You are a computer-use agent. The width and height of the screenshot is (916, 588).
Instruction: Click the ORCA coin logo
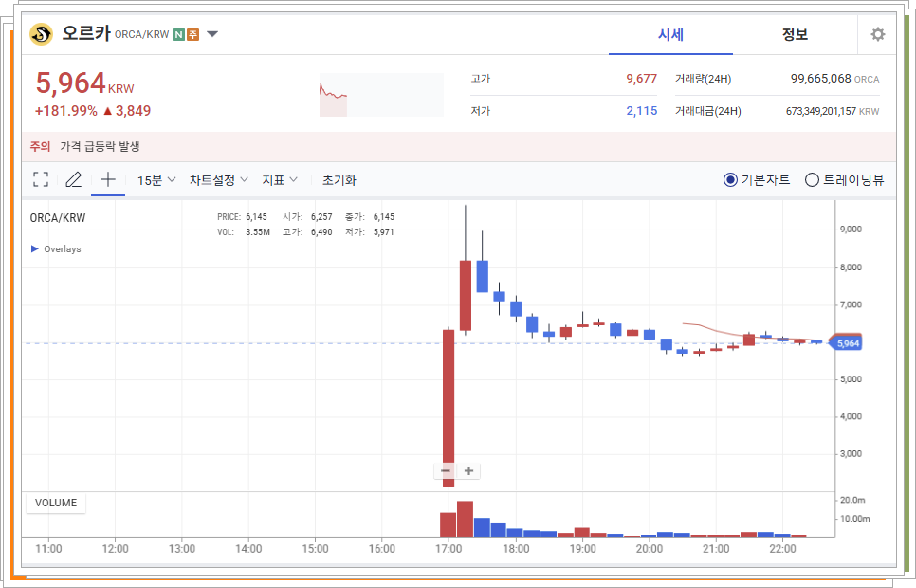(x=40, y=32)
